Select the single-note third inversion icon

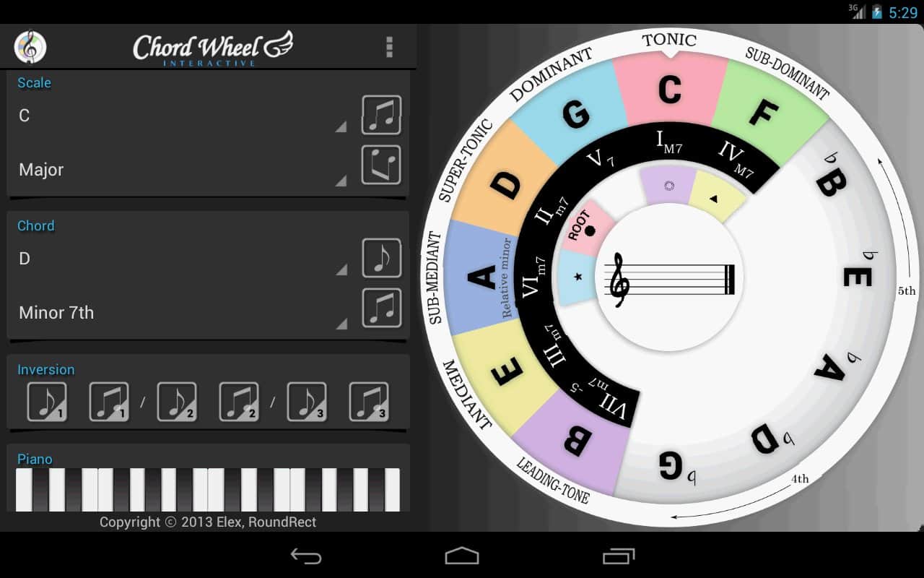click(307, 402)
